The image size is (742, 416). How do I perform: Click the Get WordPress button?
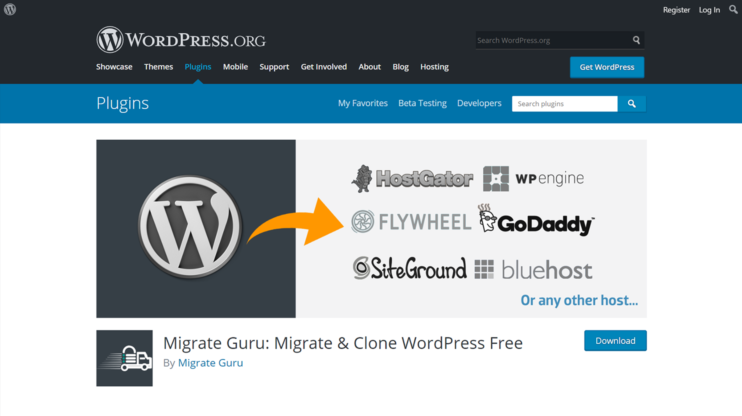(x=607, y=67)
